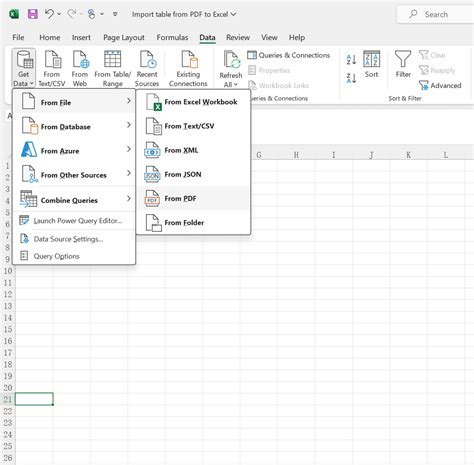The width and height of the screenshot is (474, 465).
Task: Expand the From Database submenu
Action: [74, 126]
